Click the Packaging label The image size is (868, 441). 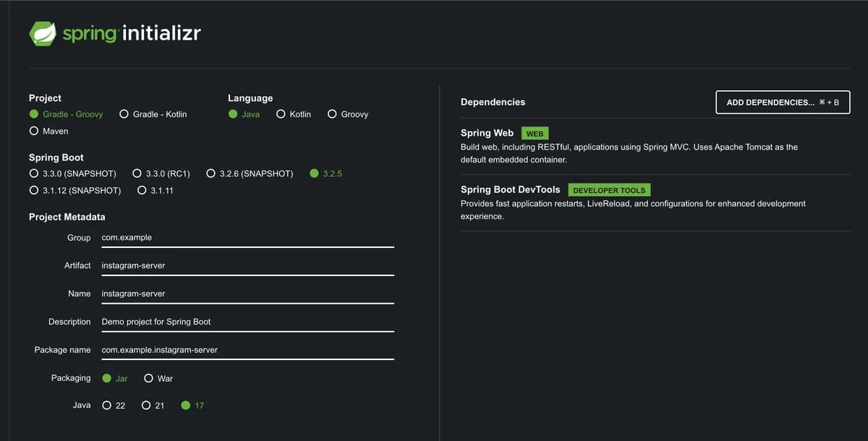(71, 378)
